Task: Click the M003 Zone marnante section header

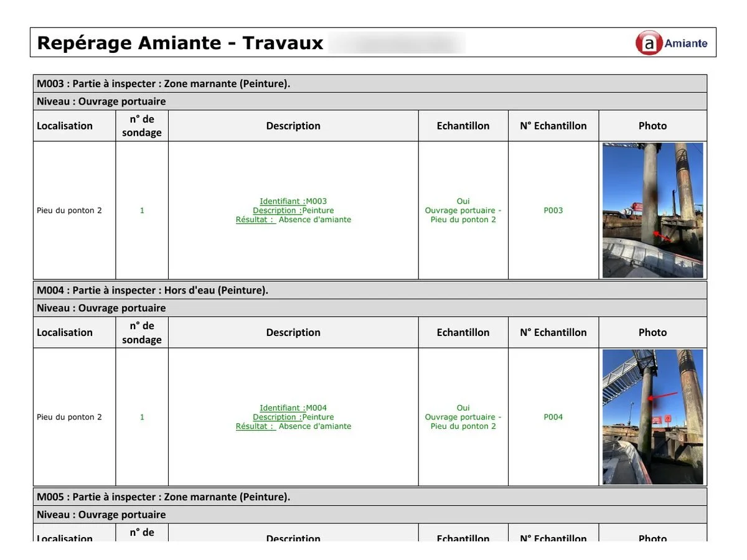Action: click(x=370, y=84)
